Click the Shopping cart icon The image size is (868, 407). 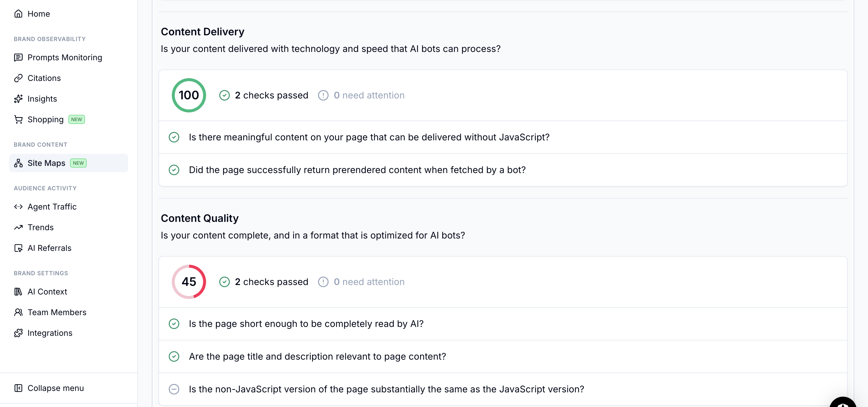point(18,120)
